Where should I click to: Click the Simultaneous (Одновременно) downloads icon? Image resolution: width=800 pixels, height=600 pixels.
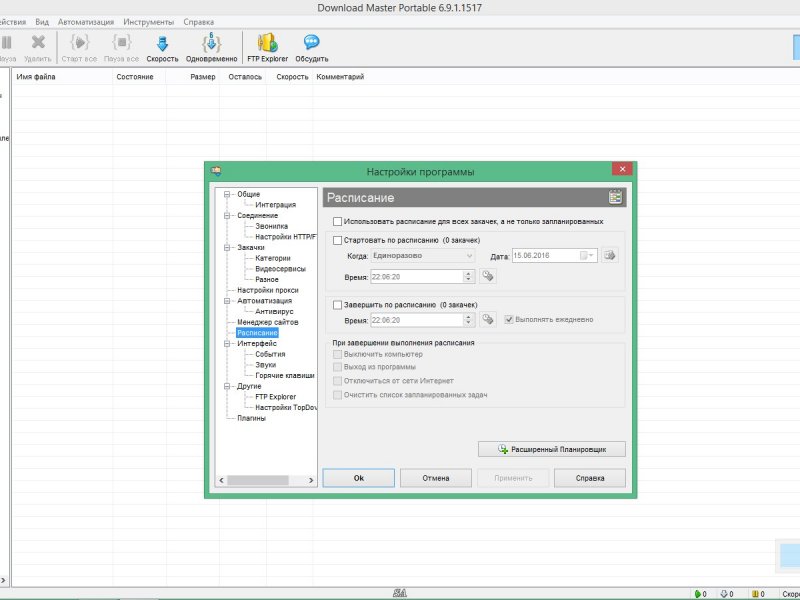[x=211, y=43]
